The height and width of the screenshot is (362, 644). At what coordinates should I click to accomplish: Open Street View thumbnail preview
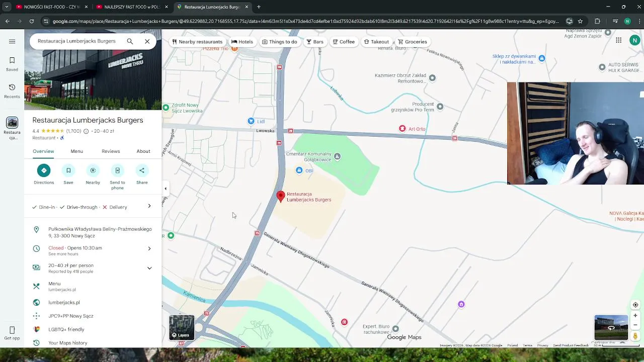(x=611, y=328)
